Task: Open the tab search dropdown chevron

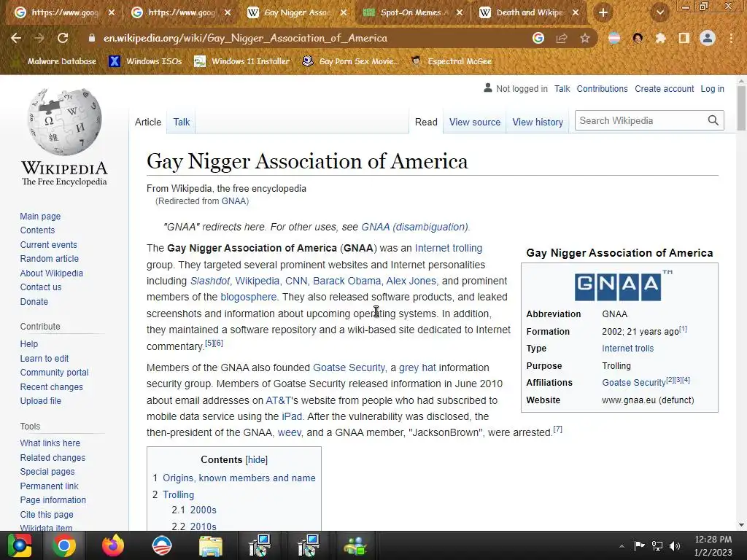Action: (660, 12)
